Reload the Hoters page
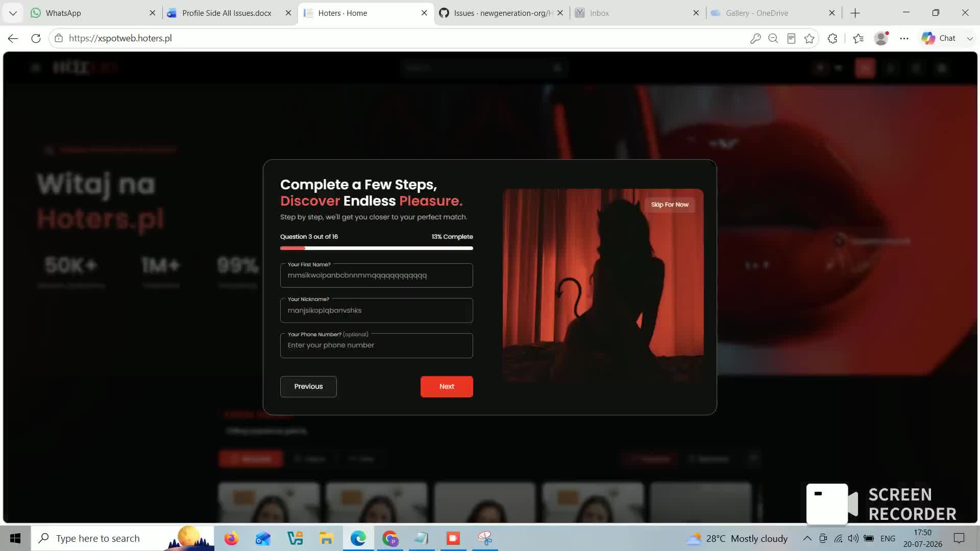Screen dimensions: 980x551 [36, 38]
